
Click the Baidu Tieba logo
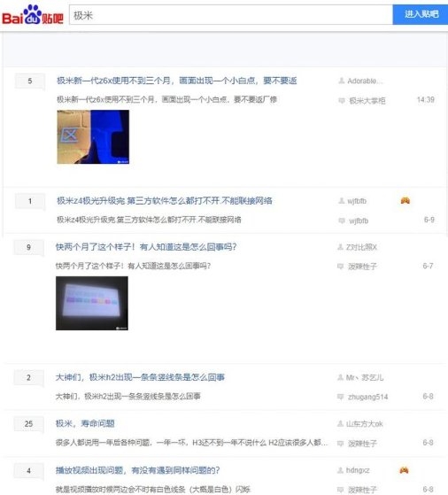tap(33, 15)
